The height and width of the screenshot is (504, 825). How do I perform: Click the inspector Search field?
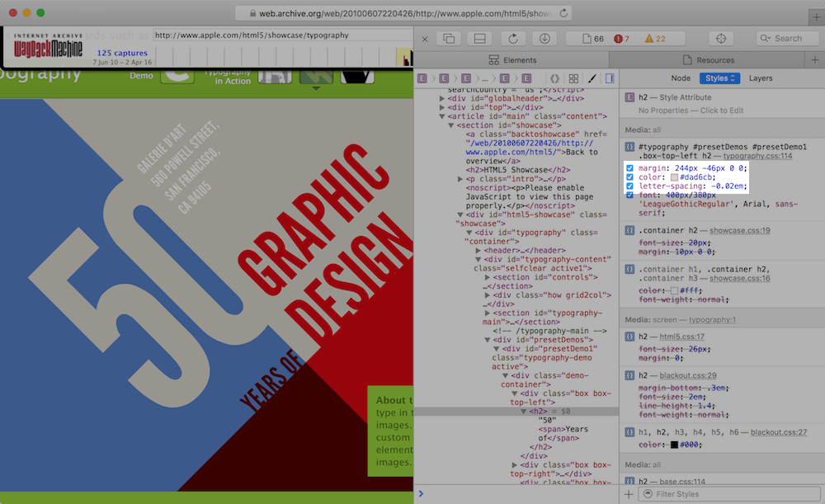click(788, 39)
